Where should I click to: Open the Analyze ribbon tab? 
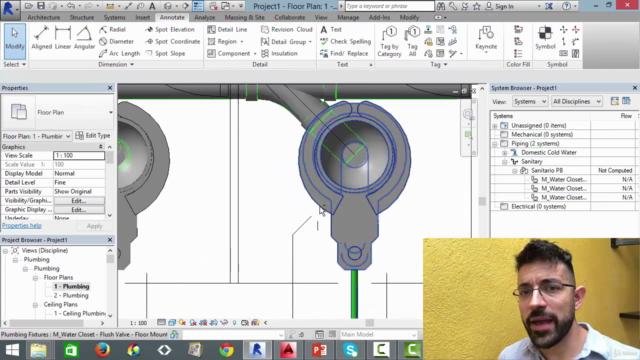[x=204, y=18]
